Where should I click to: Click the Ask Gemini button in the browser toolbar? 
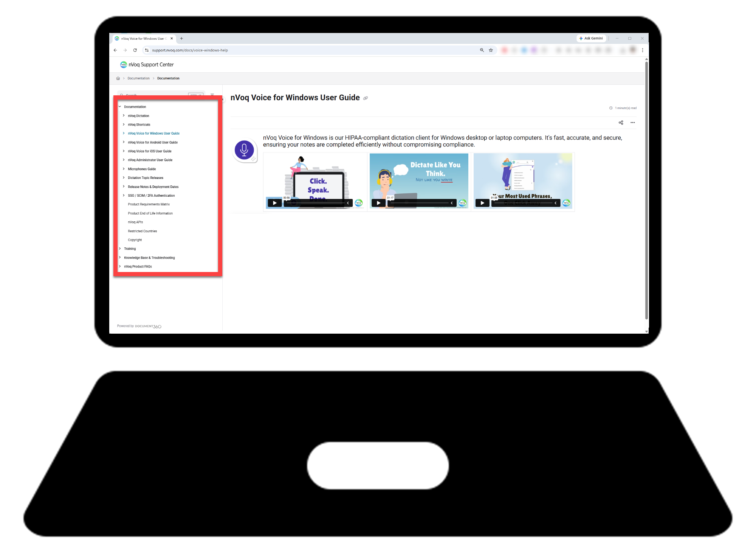(x=591, y=38)
